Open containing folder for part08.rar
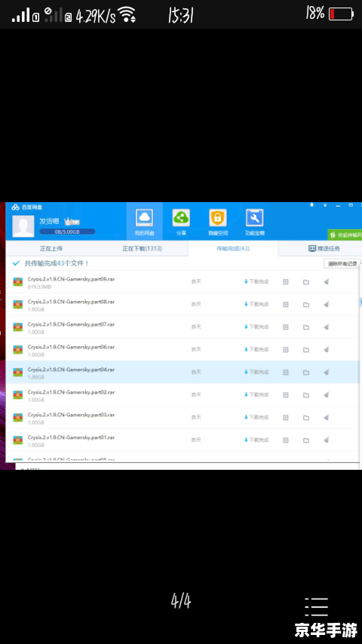The width and height of the screenshot is (362, 644). [306, 305]
